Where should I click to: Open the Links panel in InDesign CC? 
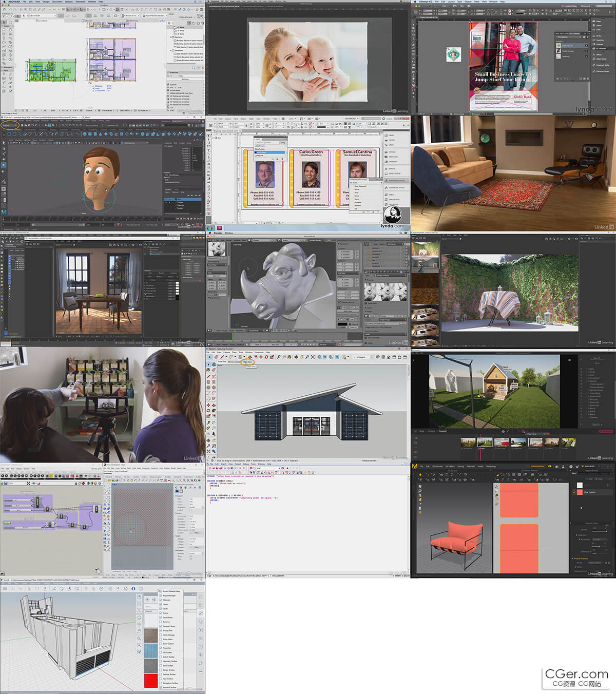pyautogui.click(x=597, y=30)
